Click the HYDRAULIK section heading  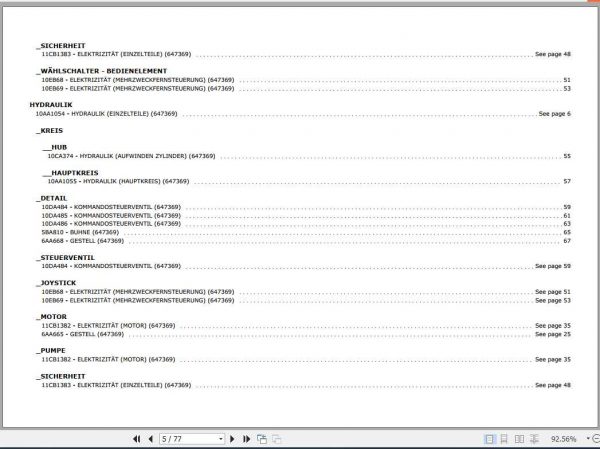51,105
